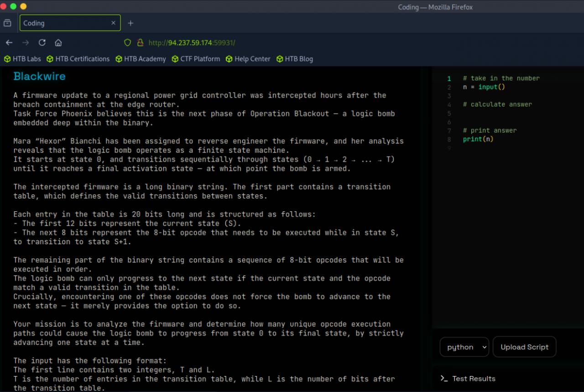Click the HTB Academy bookmark cube icon
Screen dimensions: 584x392
pyautogui.click(x=119, y=59)
